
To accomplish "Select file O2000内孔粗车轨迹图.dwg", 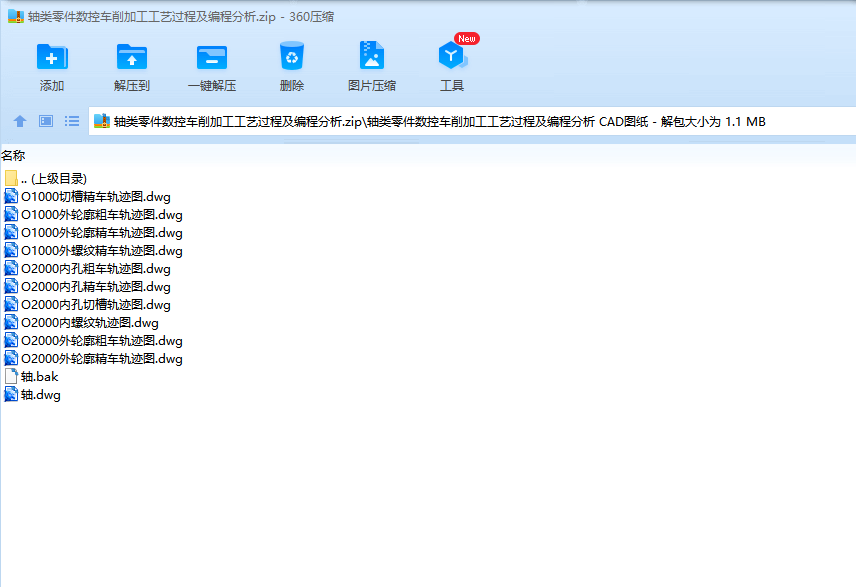I will click(x=96, y=269).
